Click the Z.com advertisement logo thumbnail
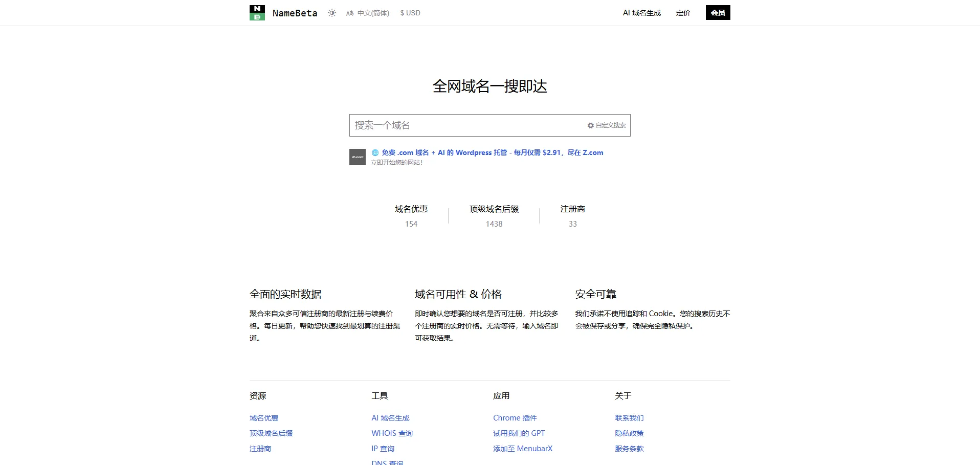Image resolution: width=980 pixels, height=465 pixels. tap(358, 157)
